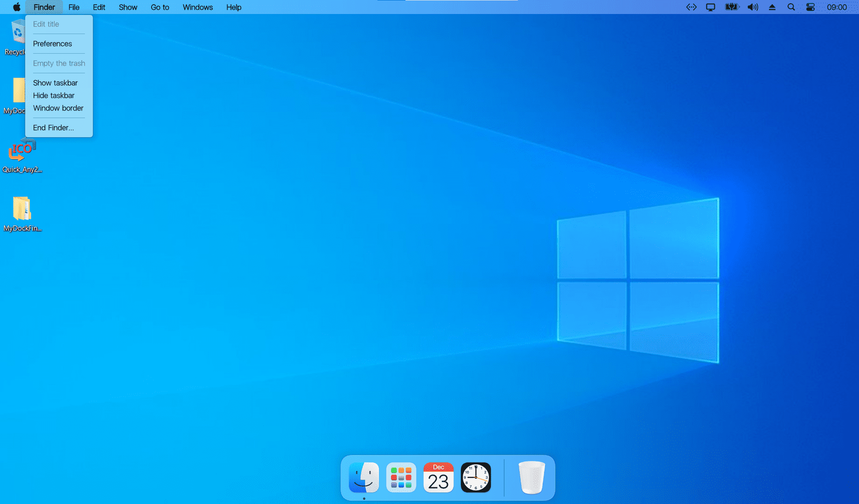Open the Trash in the dock
This screenshot has width=859, height=504.
[531, 477]
